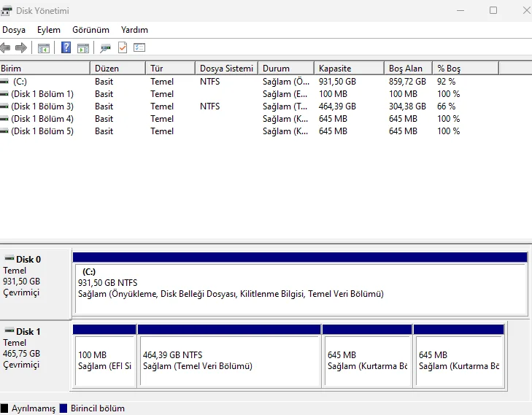The width and height of the screenshot is (532, 415).
Task: Open the Eylem menu
Action: [x=49, y=30]
